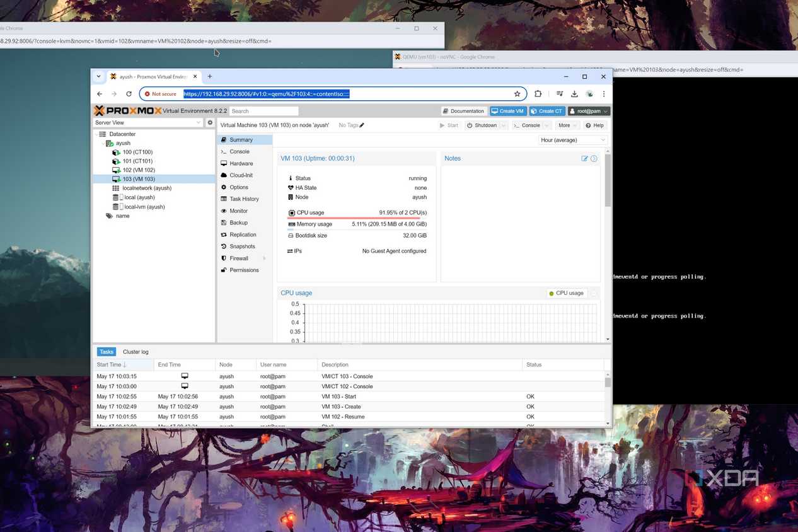Open the Permissions menu item
The width and height of the screenshot is (798, 532).
click(245, 270)
